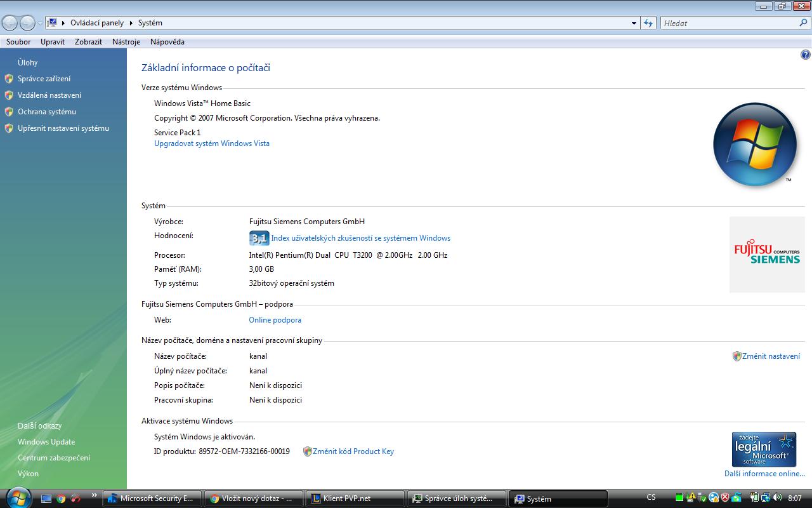Image resolution: width=812 pixels, height=508 pixels.
Task: Click the Microsoft Security Essentials tray icon
Action: 736,498
